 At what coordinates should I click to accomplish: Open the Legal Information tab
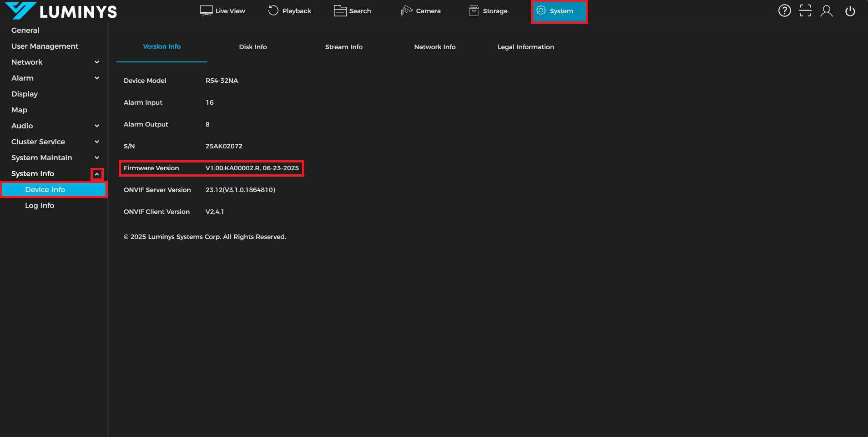tap(525, 47)
